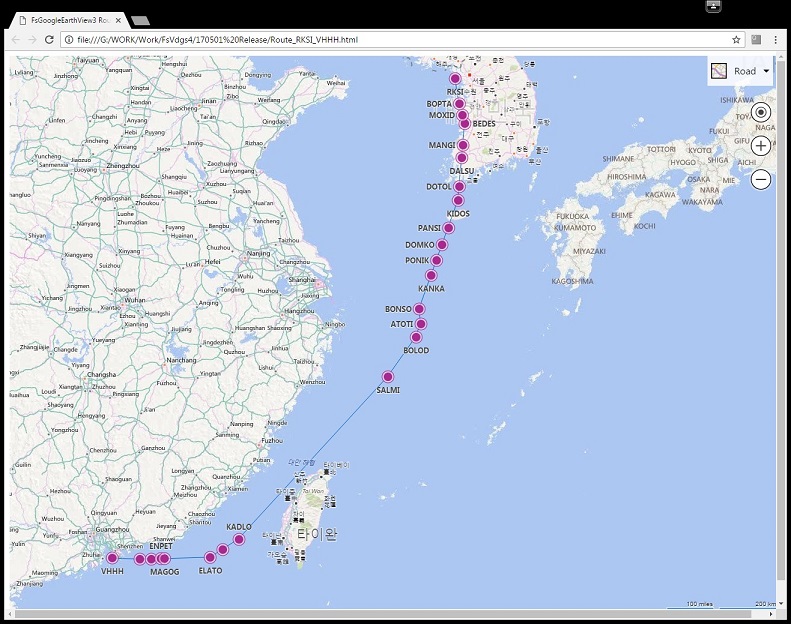Click the BOLOD waypoint marker
This screenshot has height=624, width=791.
(x=416, y=337)
